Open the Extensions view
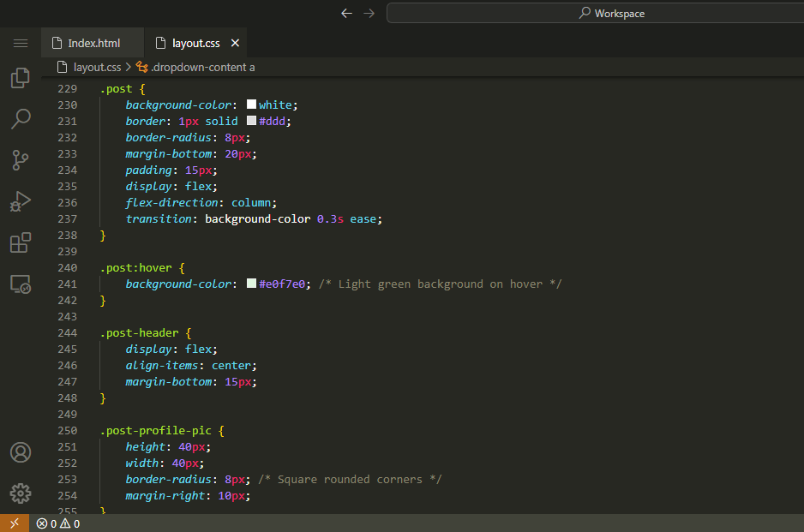 tap(21, 242)
